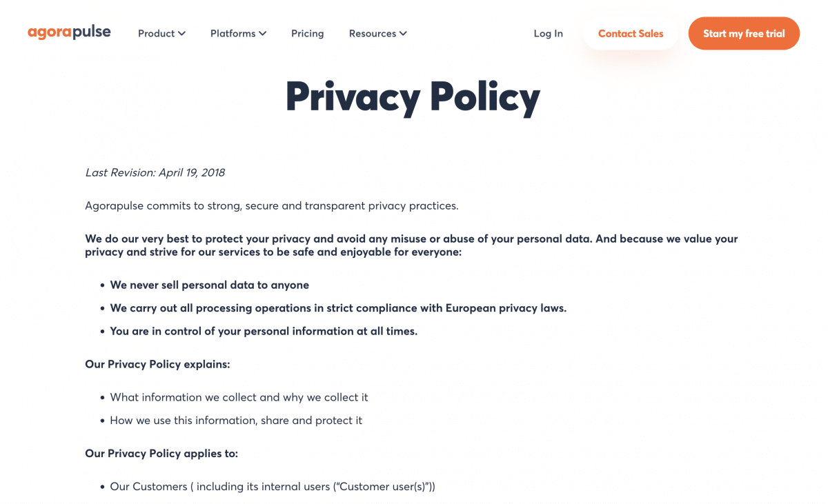Click the information collection bullet point
The width and height of the screenshot is (828, 504).
point(239,397)
